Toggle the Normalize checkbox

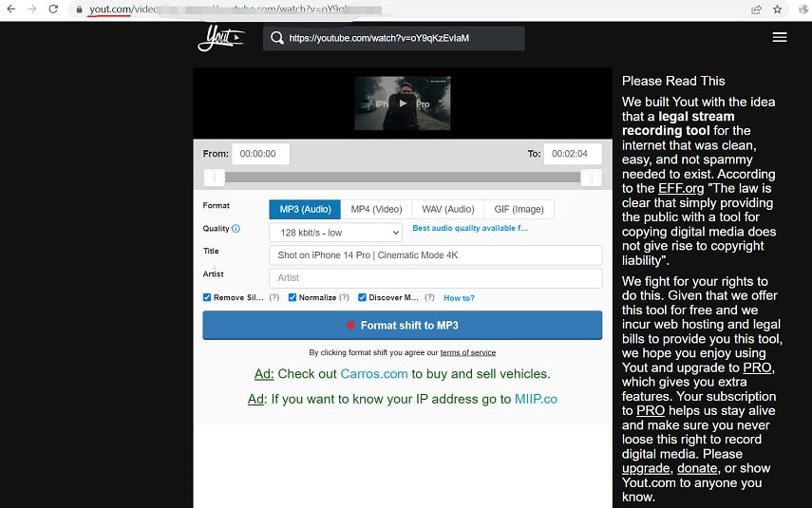point(293,297)
